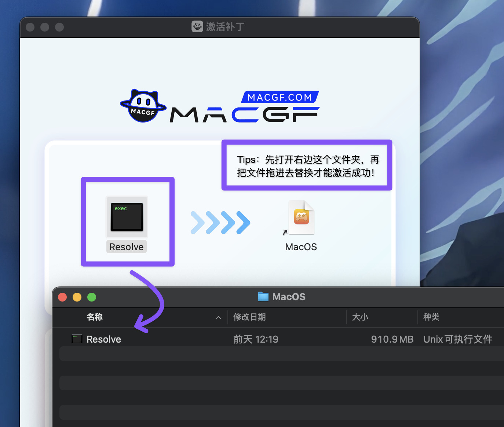504x427 pixels.
Task: Click the MacOS folder icon in Finder title
Action: [263, 297]
